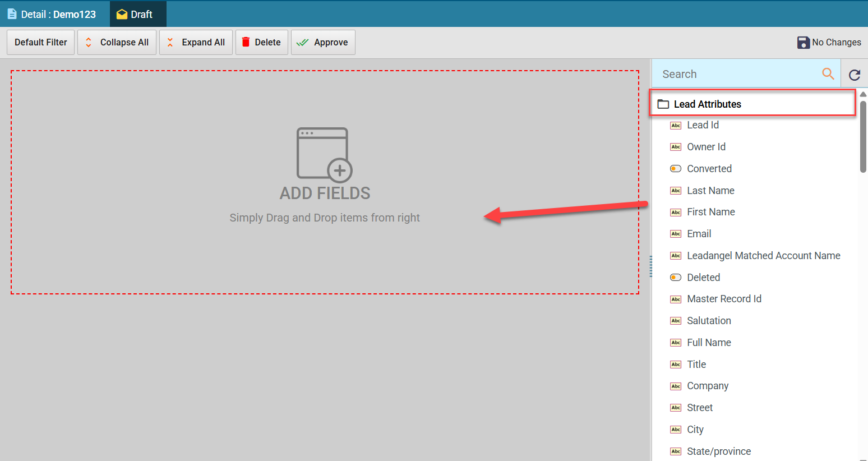Viewport: 868px width, 461px height.
Task: Approve the draft with the Approve button
Action: [323, 42]
